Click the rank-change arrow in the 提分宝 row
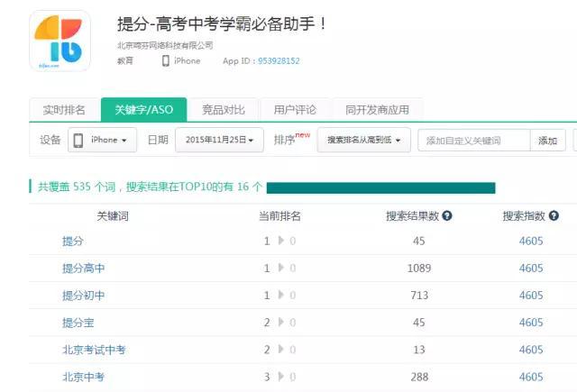 280,323
